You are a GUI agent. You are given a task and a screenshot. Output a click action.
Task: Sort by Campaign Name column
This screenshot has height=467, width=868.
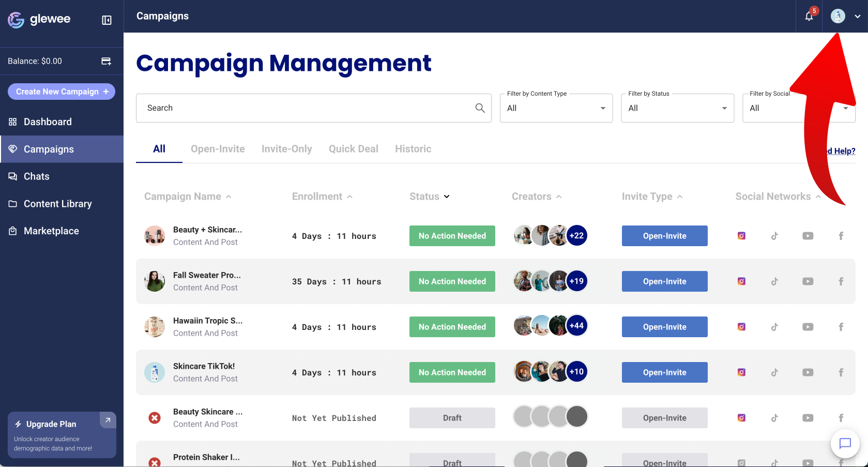188,197
